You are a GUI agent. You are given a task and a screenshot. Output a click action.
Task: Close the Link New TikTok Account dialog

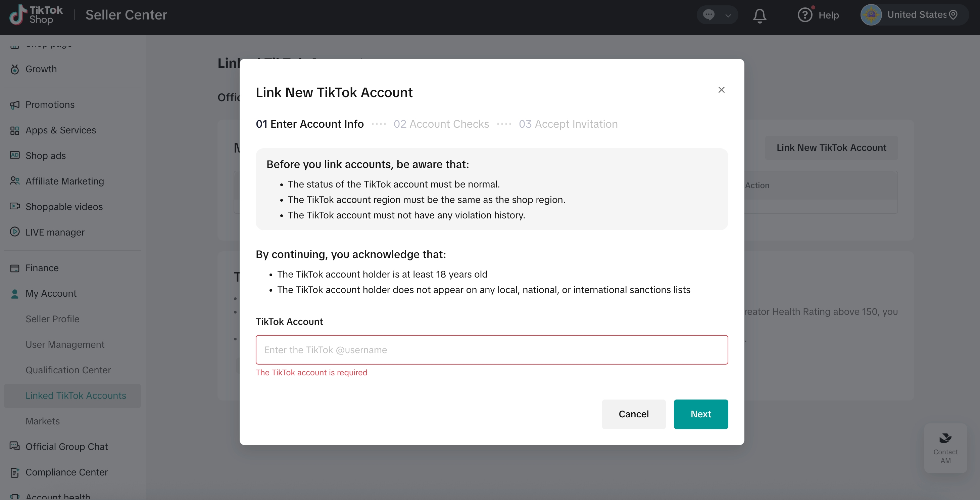point(721,90)
